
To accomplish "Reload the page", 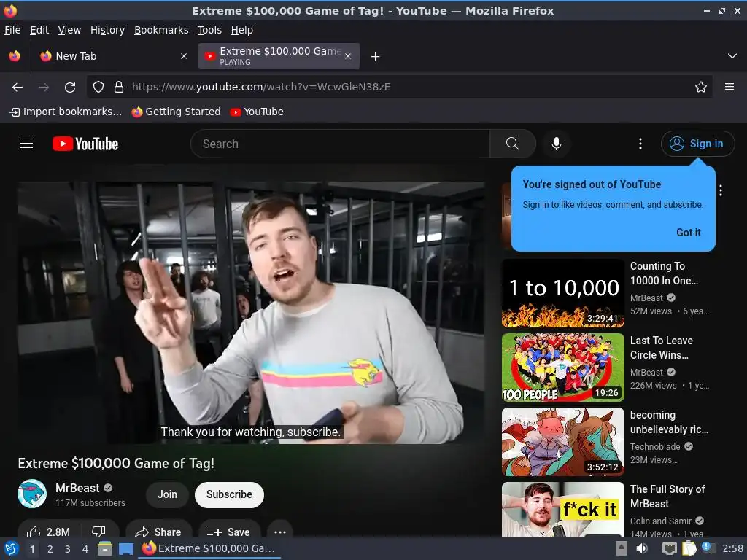I will click(70, 87).
